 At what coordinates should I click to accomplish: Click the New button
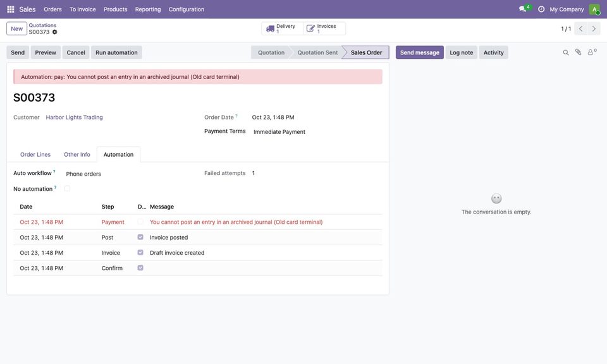[x=16, y=28]
